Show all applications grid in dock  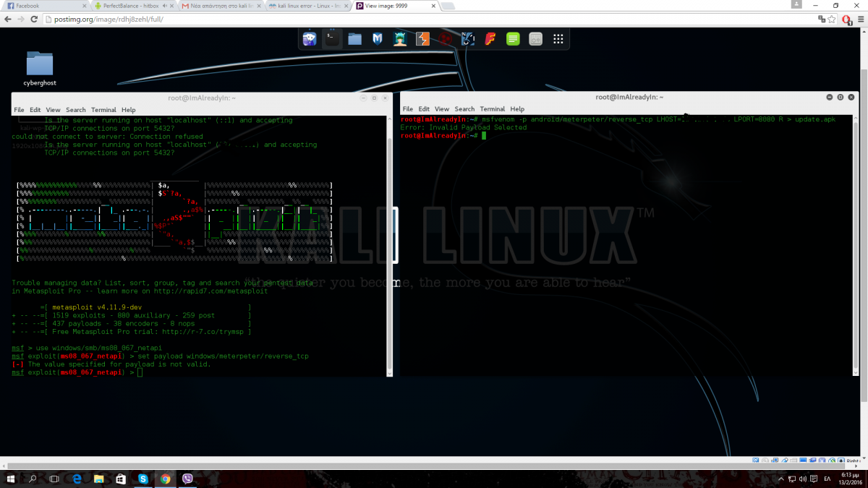[x=558, y=39]
